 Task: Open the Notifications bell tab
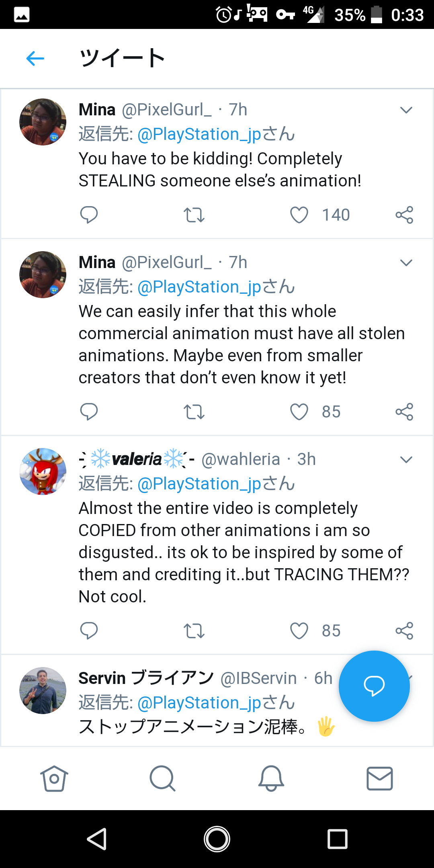pyautogui.click(x=271, y=778)
